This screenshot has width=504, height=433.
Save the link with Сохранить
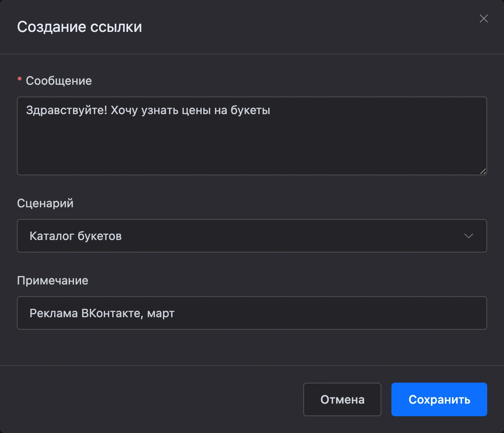tap(439, 399)
